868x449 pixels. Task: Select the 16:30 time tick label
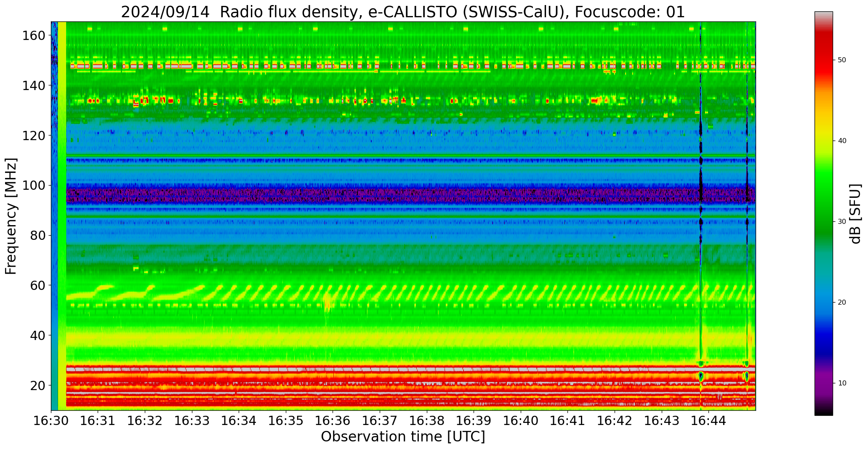point(51,420)
